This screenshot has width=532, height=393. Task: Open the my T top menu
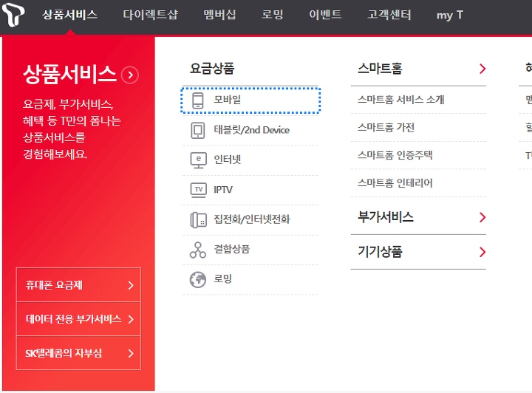pos(449,15)
